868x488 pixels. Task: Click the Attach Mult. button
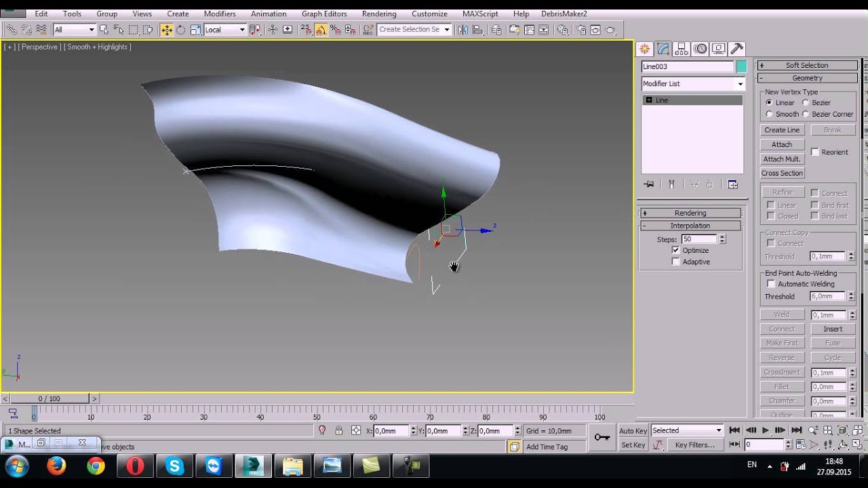782,159
